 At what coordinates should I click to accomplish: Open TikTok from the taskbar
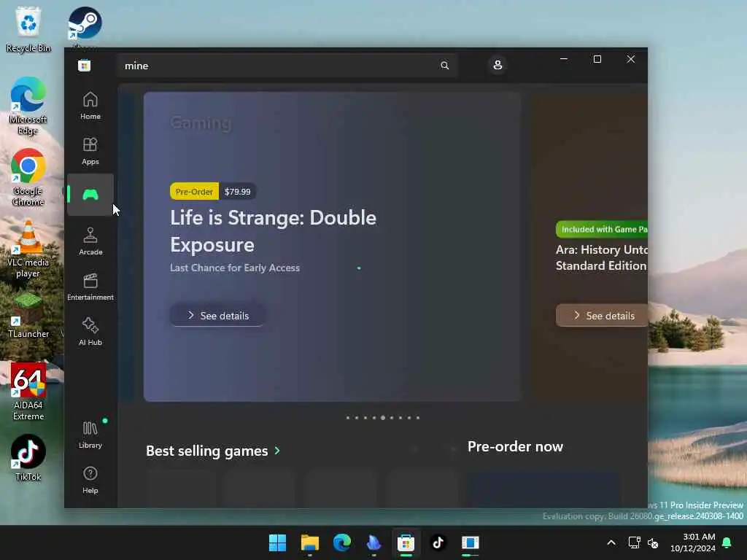[438, 542]
